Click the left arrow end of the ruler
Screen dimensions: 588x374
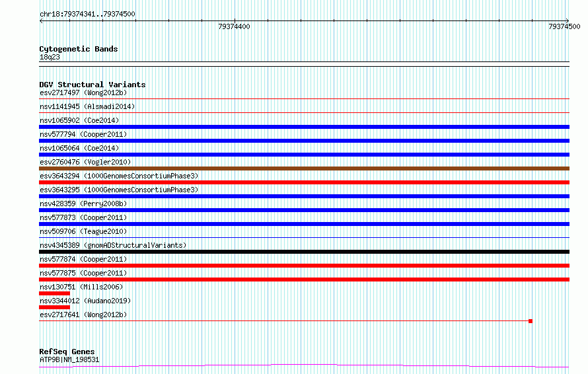click(41, 21)
